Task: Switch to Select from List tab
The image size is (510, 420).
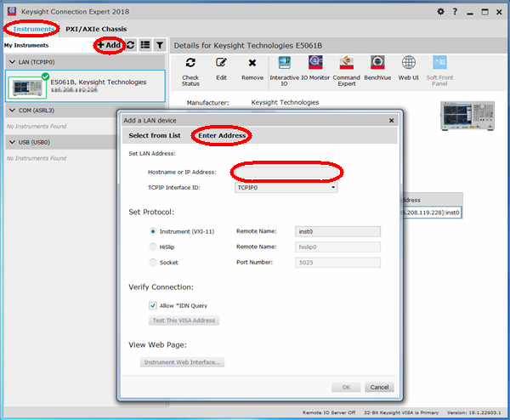Action: coord(155,135)
